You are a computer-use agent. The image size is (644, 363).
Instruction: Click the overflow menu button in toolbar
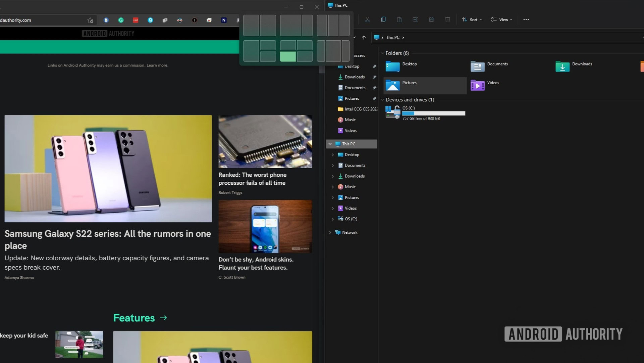click(x=526, y=19)
